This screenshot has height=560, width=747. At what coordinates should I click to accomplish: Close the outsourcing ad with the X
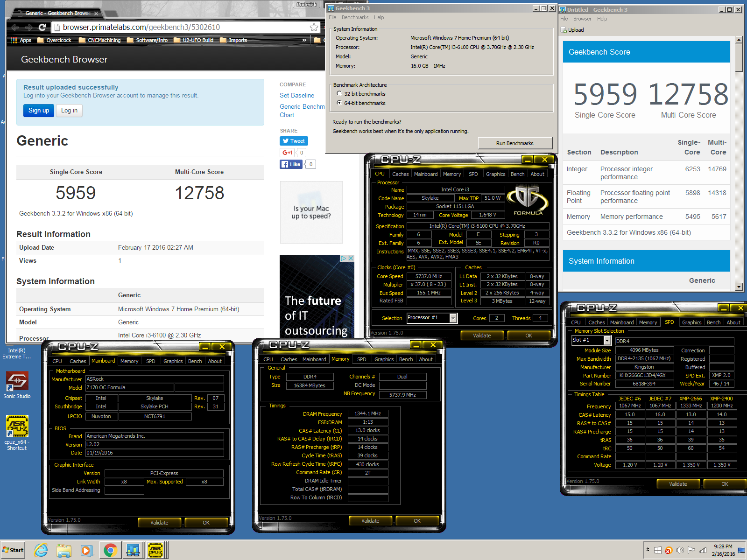click(x=351, y=258)
